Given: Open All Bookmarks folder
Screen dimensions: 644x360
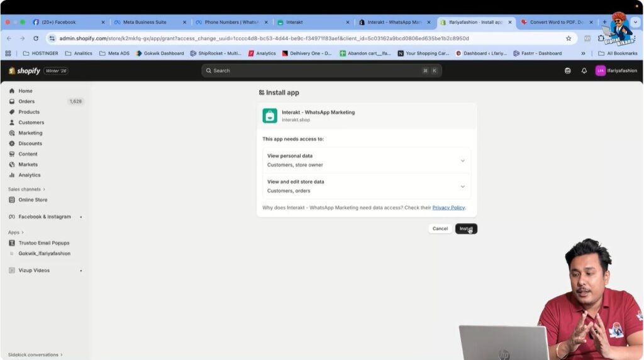Looking at the screenshot, I should (x=618, y=53).
